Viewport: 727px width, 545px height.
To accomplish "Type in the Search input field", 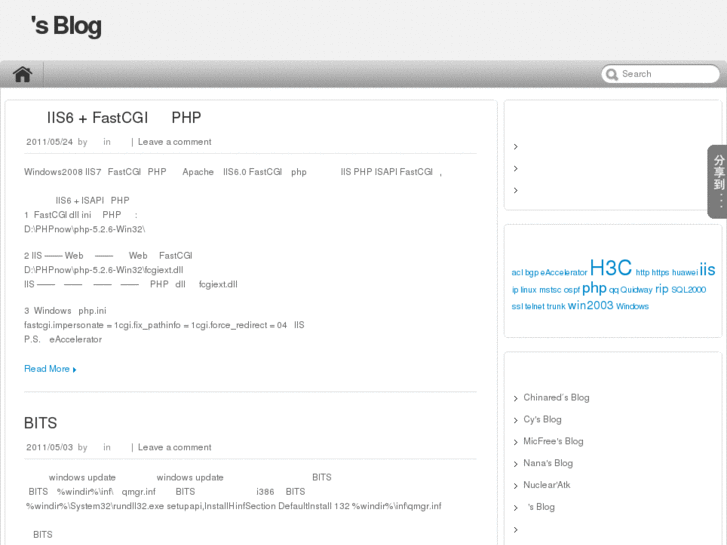I will (x=667, y=74).
